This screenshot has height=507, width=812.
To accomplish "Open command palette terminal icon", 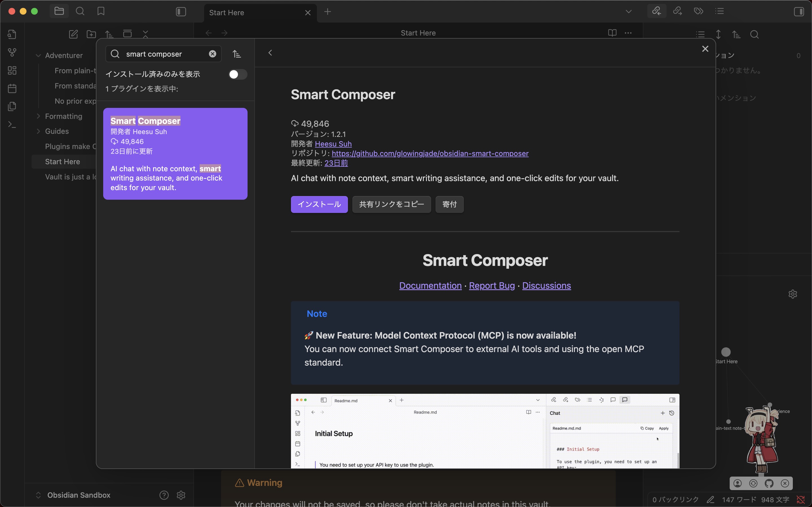I will (12, 125).
